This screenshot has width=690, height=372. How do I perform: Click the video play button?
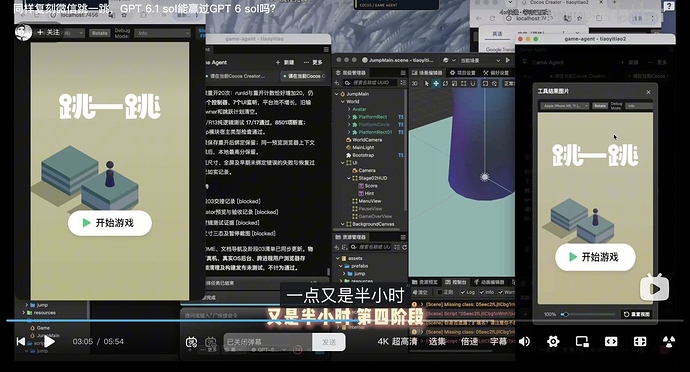49,341
